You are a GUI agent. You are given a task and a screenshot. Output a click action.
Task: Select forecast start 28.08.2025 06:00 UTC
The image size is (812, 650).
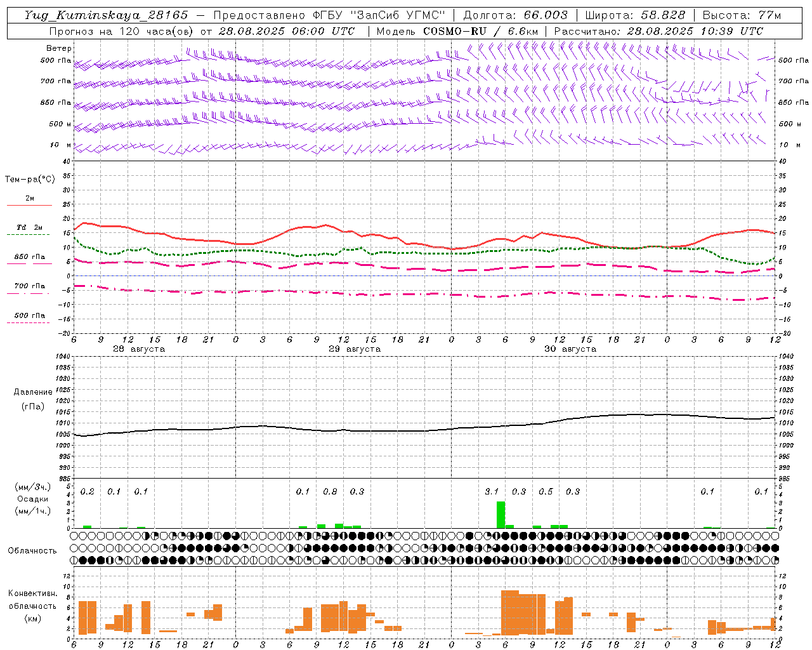click(x=287, y=31)
